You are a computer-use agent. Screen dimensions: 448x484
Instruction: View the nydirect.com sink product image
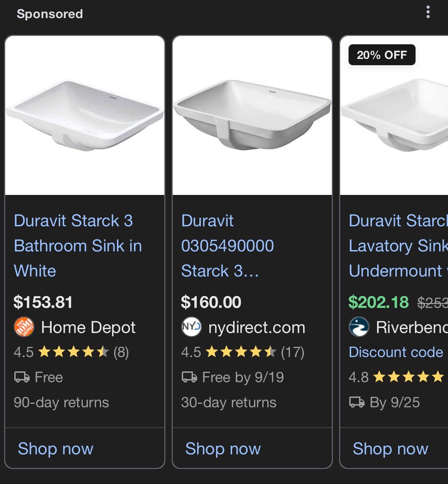point(252,115)
